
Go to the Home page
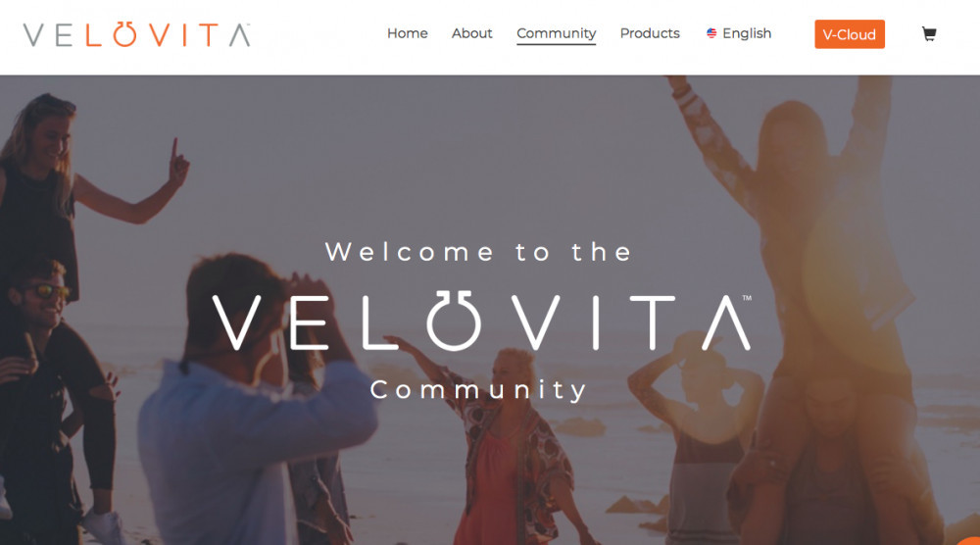tap(407, 33)
